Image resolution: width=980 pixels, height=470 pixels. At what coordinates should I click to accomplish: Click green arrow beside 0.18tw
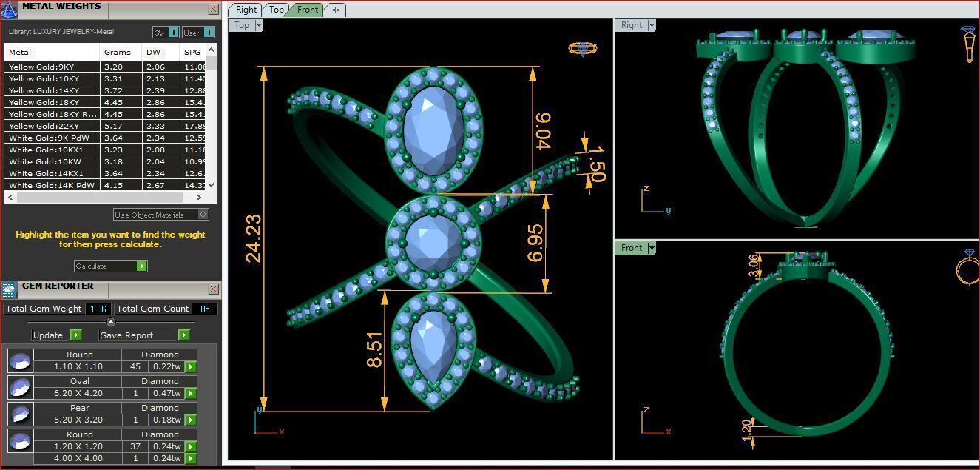tap(191, 420)
